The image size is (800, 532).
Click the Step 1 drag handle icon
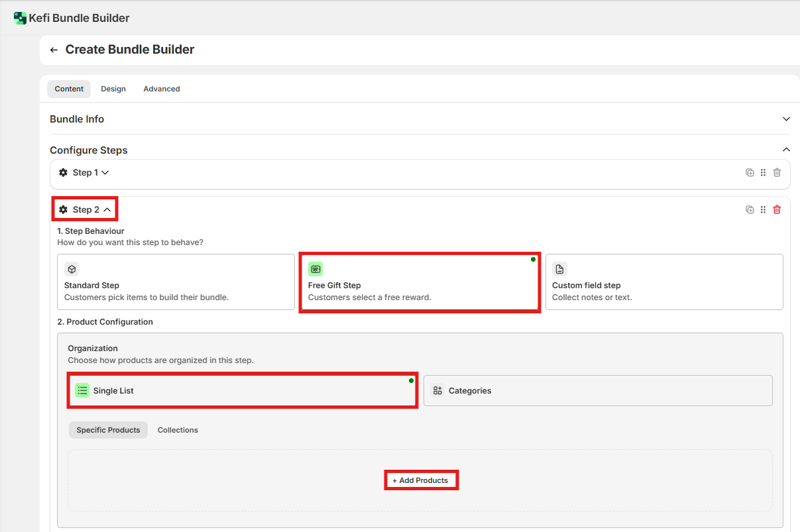(763, 172)
